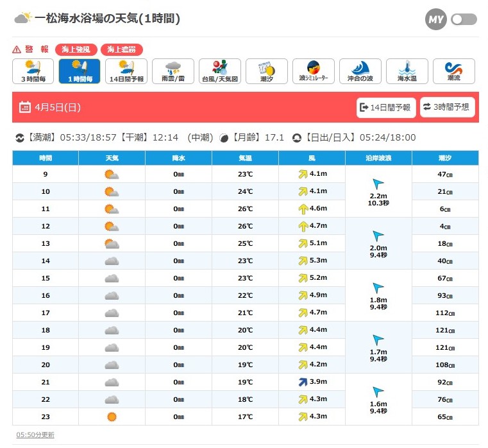The height and width of the screenshot is (448, 488).
Task: Switch to 3時間予想 view
Action: (448, 107)
